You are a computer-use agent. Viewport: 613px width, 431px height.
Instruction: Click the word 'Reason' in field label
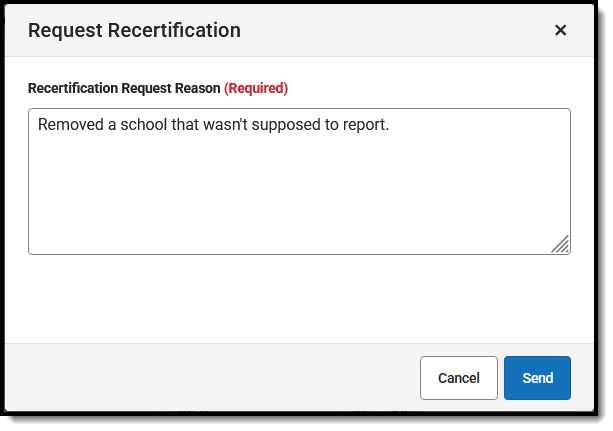tap(196, 88)
